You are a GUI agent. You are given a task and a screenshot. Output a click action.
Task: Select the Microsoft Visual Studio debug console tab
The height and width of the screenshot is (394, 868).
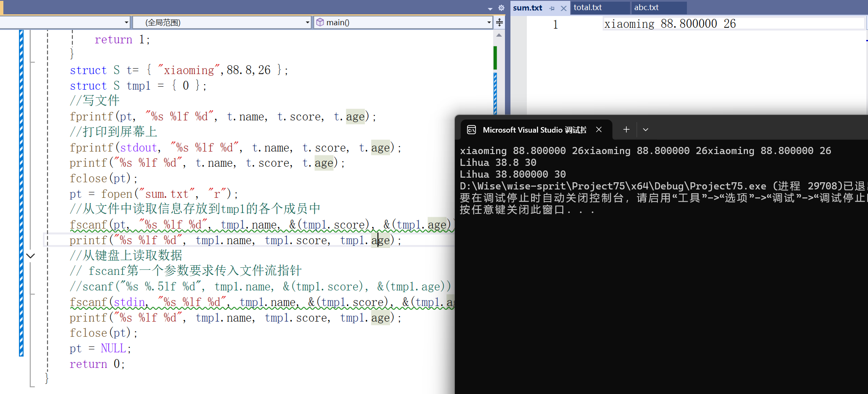534,130
